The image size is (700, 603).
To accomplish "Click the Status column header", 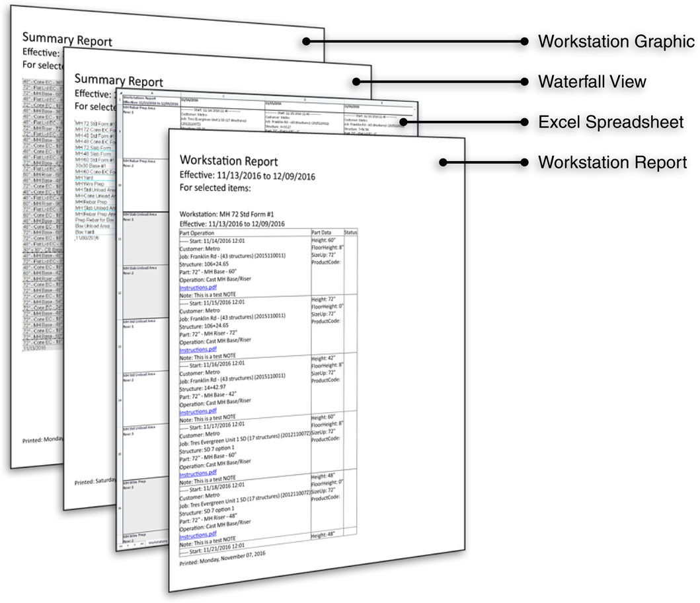I will coord(350,232).
